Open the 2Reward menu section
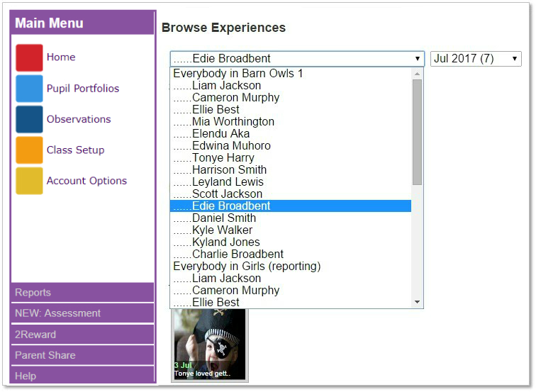Viewport: 536px width, 392px height. [x=82, y=335]
